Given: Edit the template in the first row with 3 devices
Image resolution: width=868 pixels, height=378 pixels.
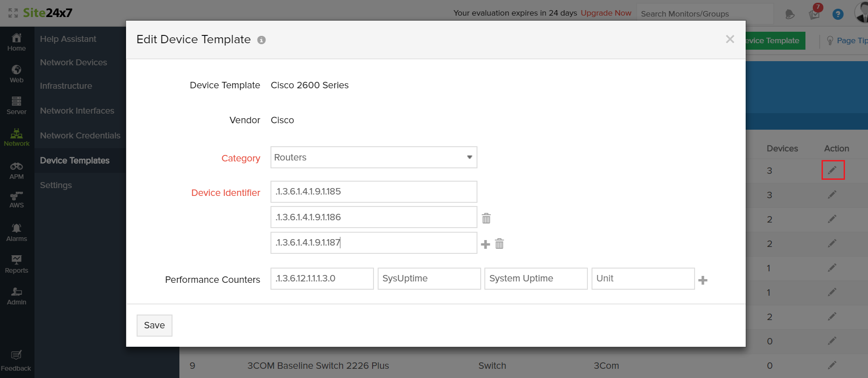Looking at the screenshot, I should click(833, 170).
